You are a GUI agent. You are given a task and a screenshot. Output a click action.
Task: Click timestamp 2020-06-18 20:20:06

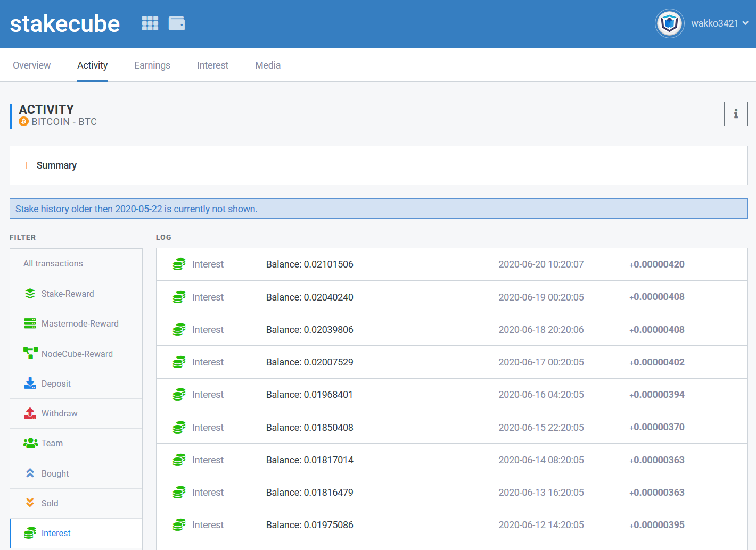coord(541,330)
